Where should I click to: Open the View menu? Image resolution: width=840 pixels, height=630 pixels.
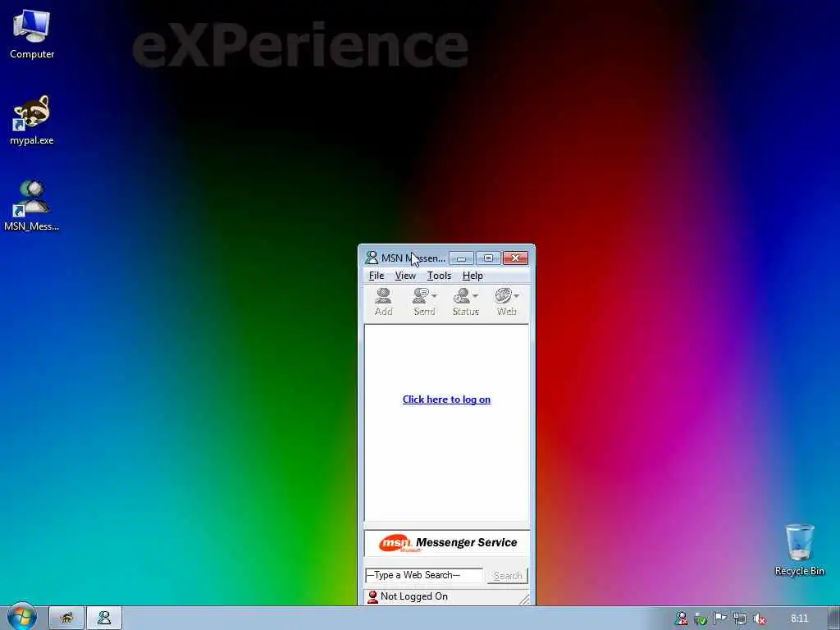tap(405, 276)
